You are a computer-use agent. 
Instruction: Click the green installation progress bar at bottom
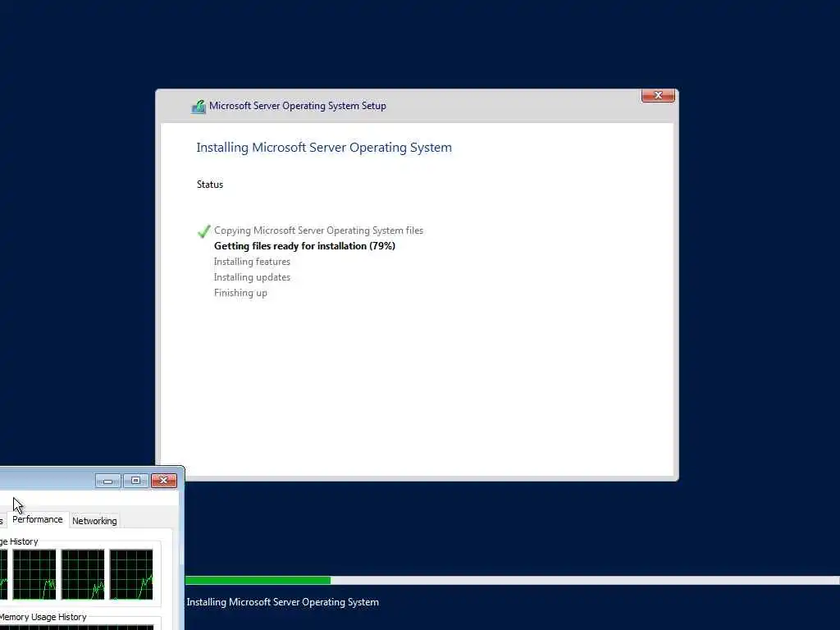[x=512, y=580]
